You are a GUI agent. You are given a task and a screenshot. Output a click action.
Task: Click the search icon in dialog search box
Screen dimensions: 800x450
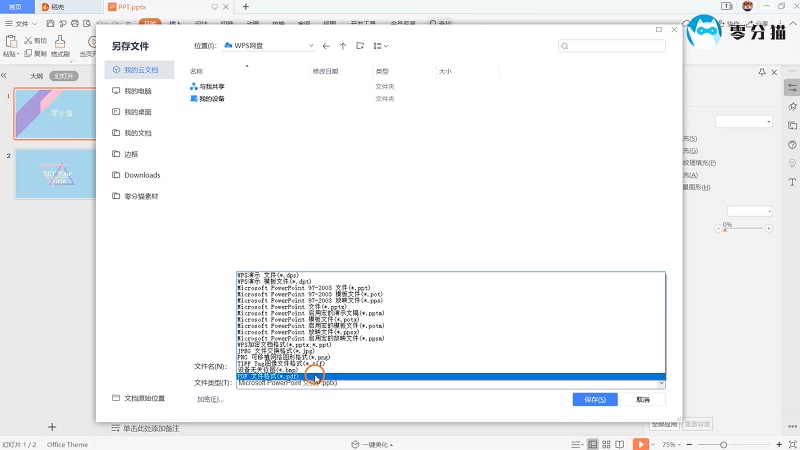coord(565,46)
